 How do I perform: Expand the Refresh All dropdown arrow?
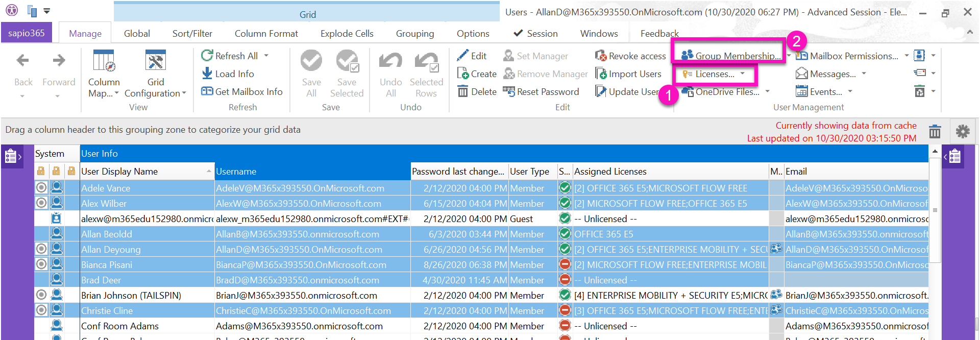coord(266,56)
